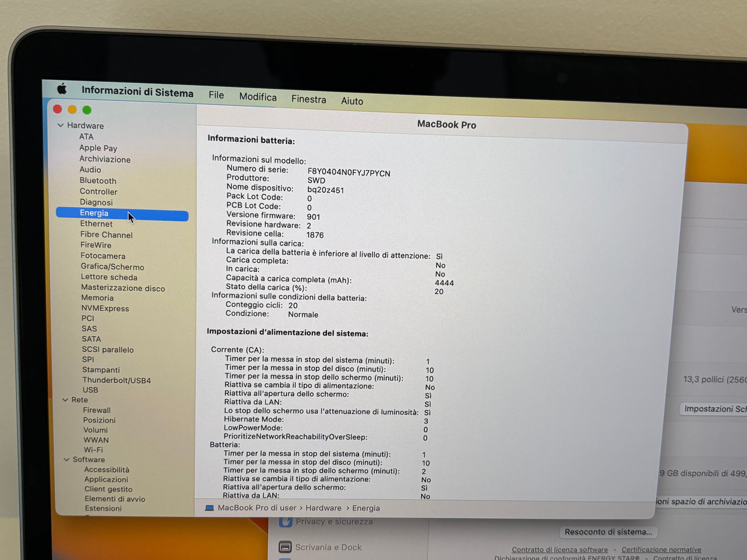
Task: Open the Finestra menu
Action: click(x=309, y=99)
